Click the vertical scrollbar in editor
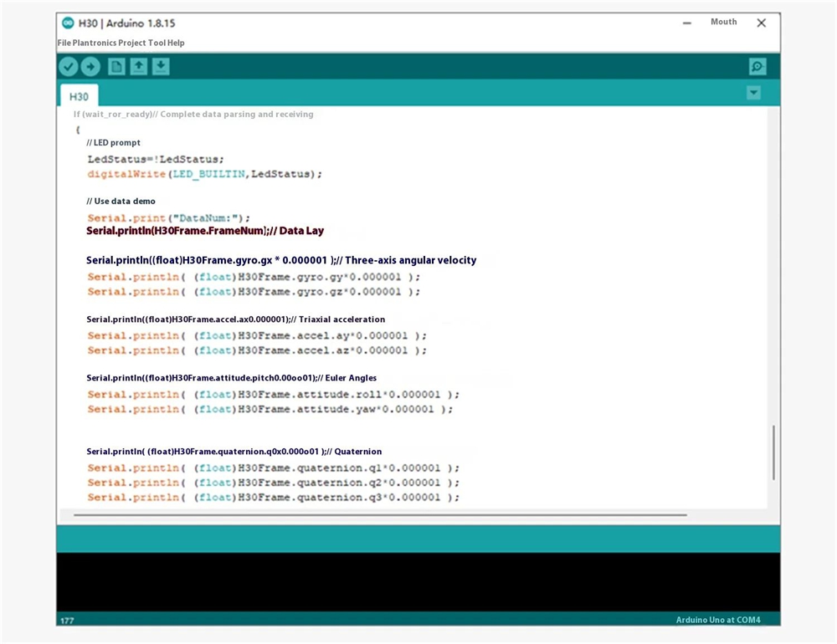The width and height of the screenshot is (837, 644). (773, 452)
